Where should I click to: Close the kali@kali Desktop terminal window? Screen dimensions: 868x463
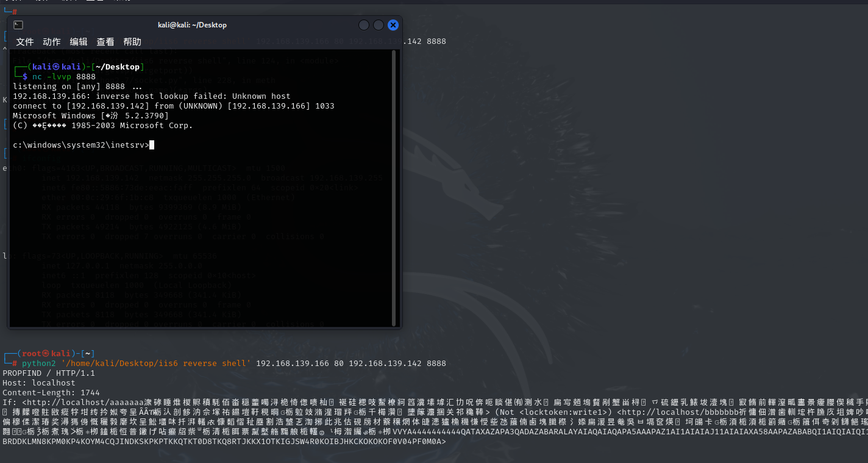[x=393, y=25]
